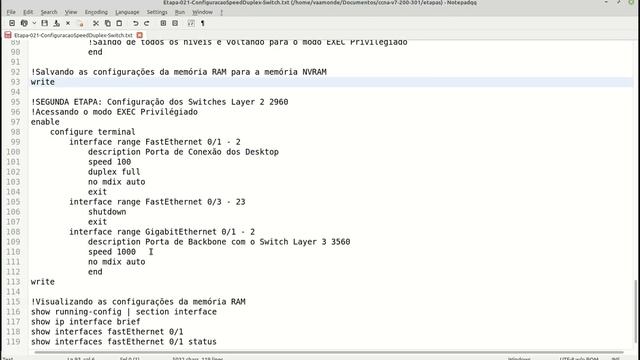
Task: Click '!Visualizando as configurações da memória RAM' comment
Action: (138, 302)
